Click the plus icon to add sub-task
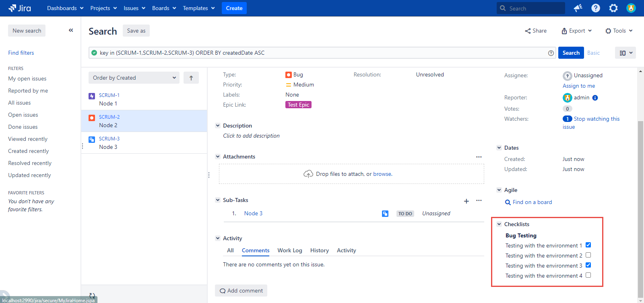The height and width of the screenshot is (303, 644). coord(466,201)
